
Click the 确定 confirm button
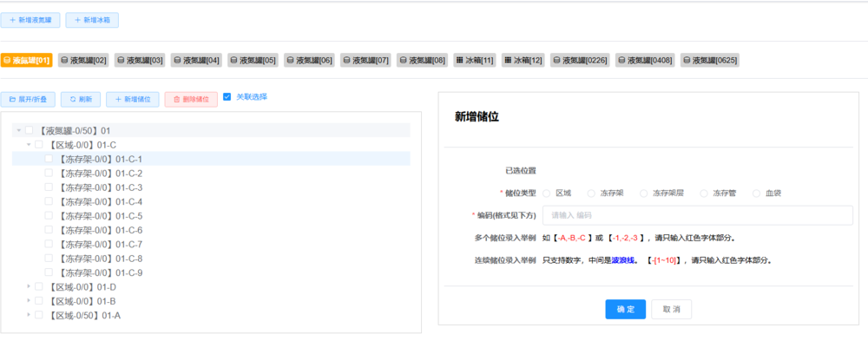coord(626,310)
